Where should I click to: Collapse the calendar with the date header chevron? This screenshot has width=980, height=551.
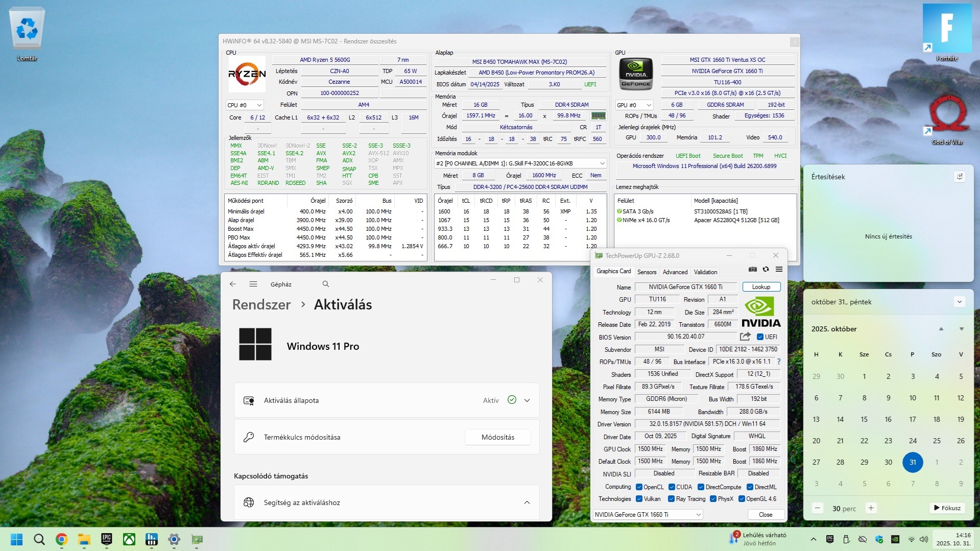click(960, 302)
